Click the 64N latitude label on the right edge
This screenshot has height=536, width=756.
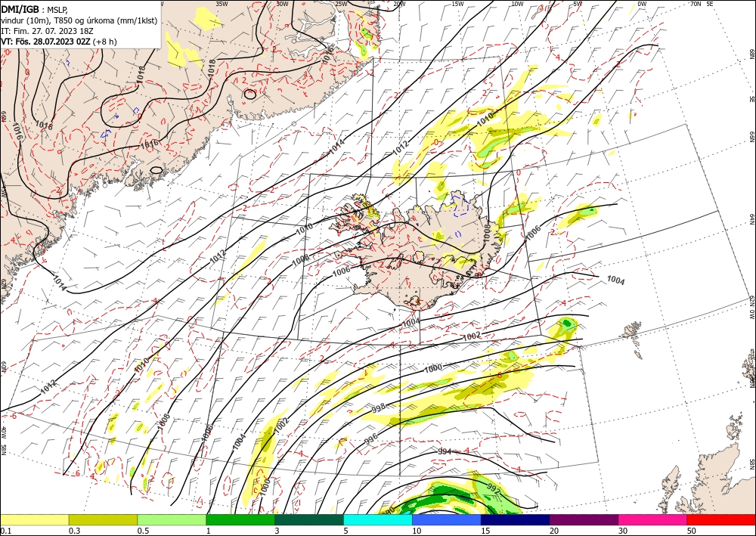point(752,218)
